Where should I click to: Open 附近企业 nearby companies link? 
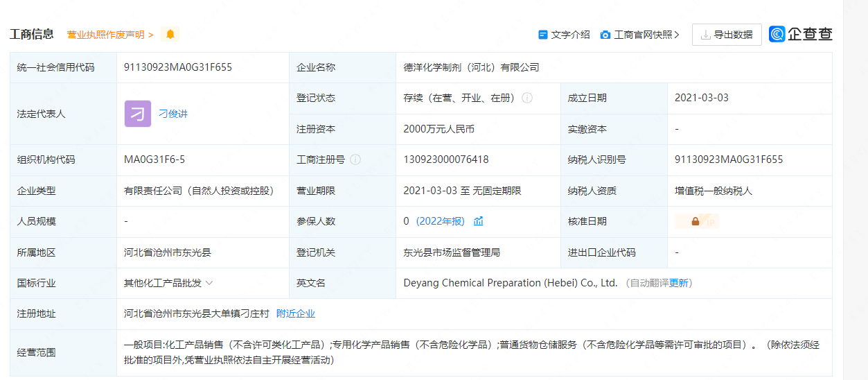click(x=296, y=313)
